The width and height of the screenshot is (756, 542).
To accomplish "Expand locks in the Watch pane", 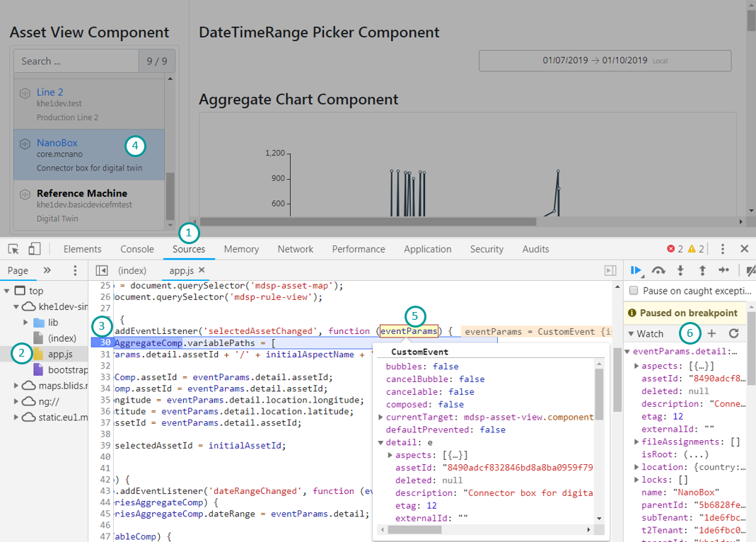I will [636, 480].
